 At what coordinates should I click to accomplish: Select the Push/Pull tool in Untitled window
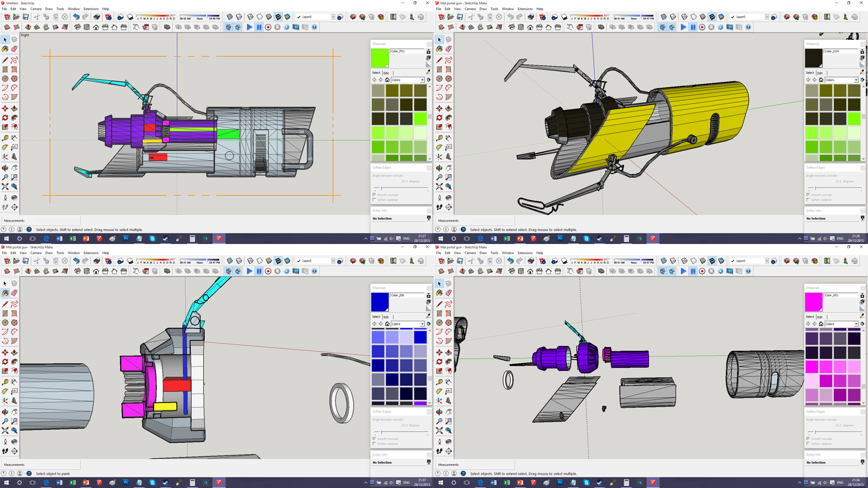click(x=15, y=108)
